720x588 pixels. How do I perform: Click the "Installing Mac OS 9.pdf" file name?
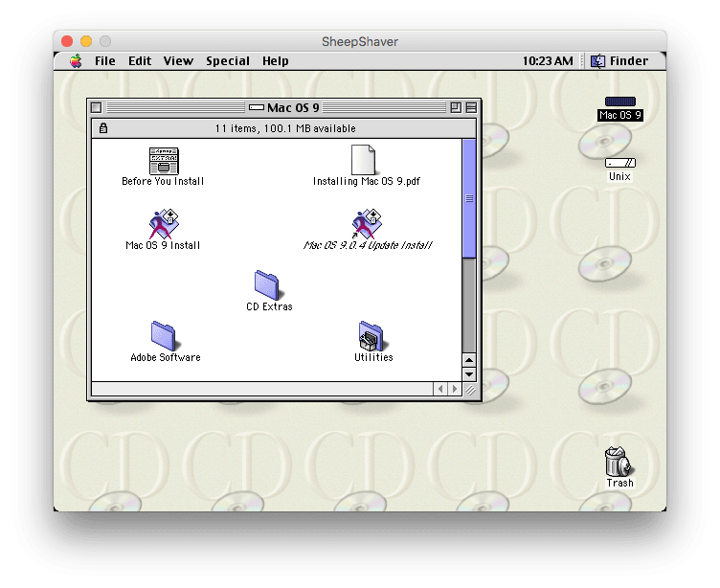(x=367, y=181)
